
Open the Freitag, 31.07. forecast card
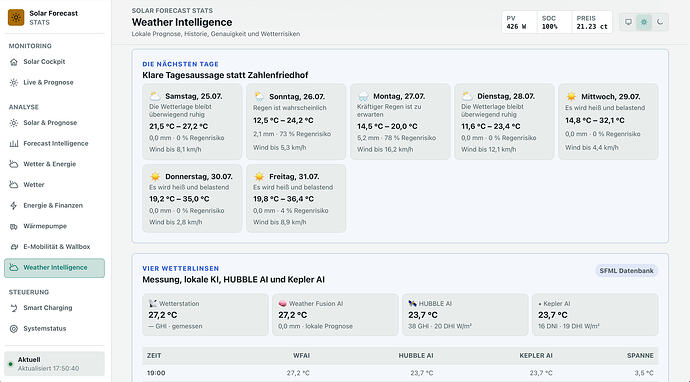pos(296,198)
